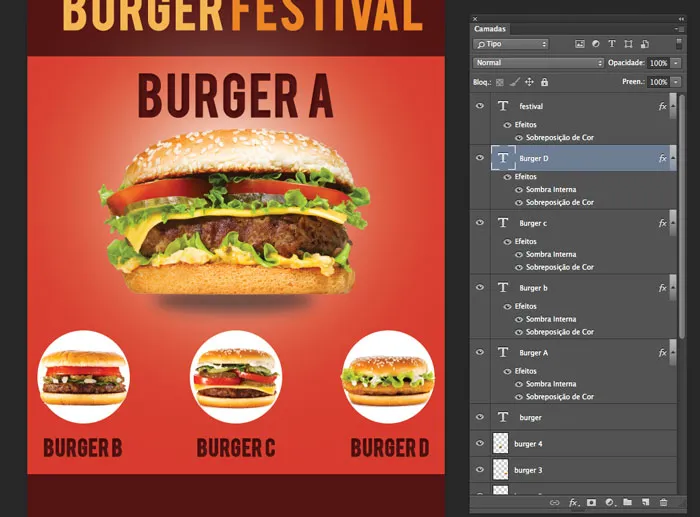Select the burger 3 layer name
Viewport: 700px width, 517px height.
pyautogui.click(x=528, y=470)
